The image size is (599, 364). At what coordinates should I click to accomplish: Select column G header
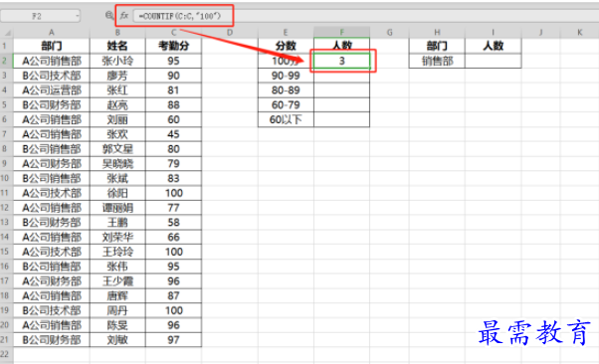point(389,33)
